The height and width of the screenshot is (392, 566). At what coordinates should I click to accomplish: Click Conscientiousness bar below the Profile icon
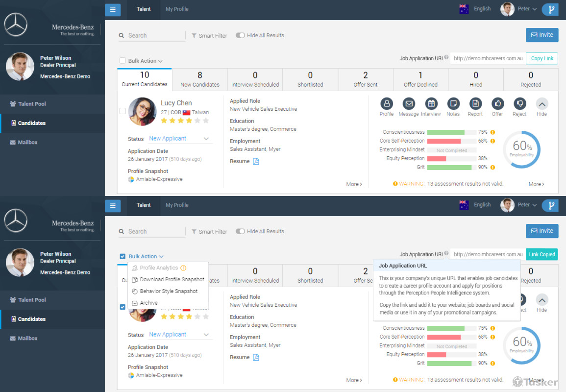445,132
